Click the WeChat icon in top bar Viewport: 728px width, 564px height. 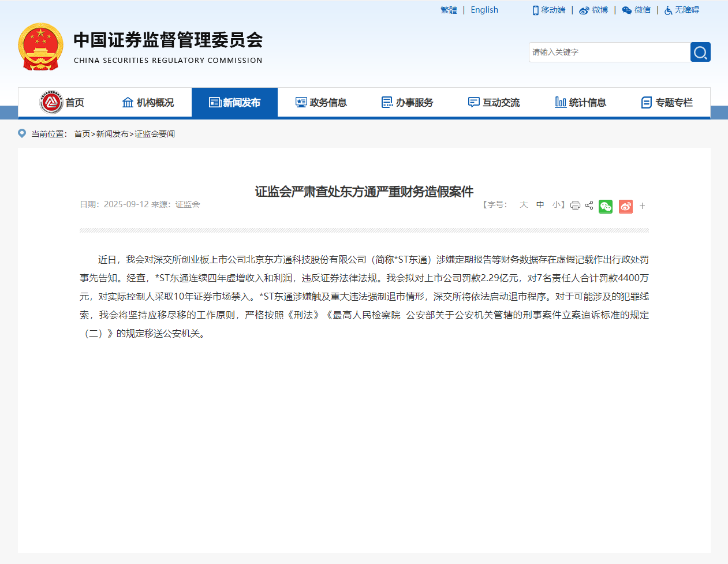(x=627, y=10)
